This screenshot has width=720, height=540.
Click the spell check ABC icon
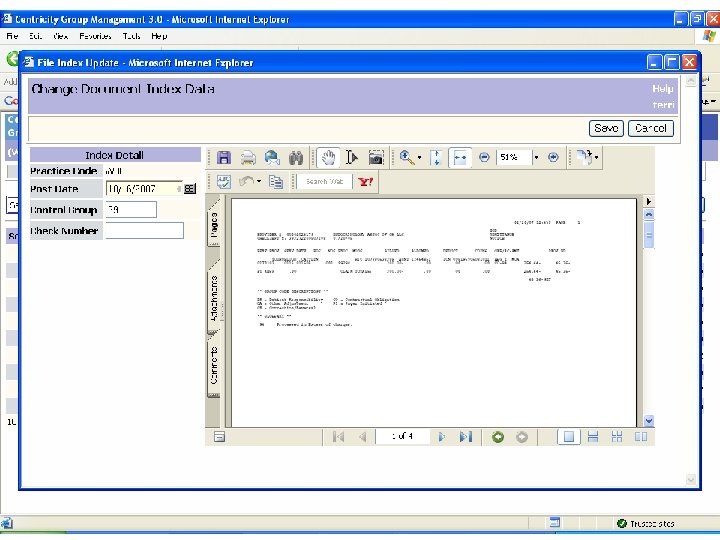tap(224, 182)
